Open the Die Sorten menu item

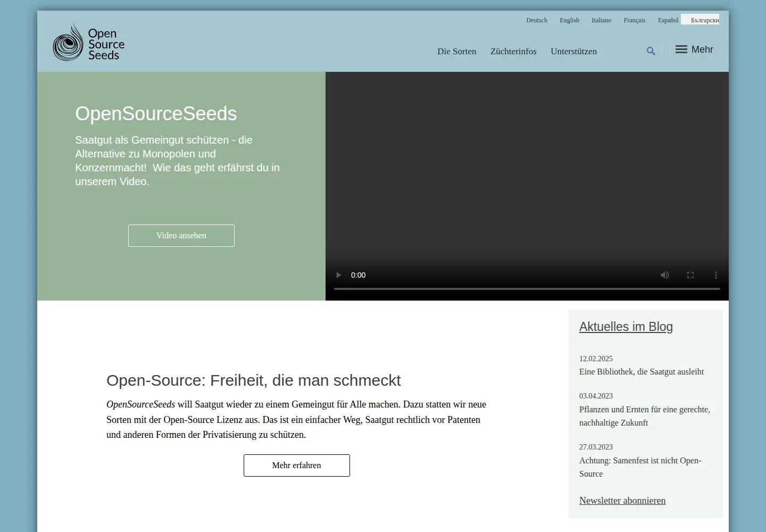coord(457,52)
